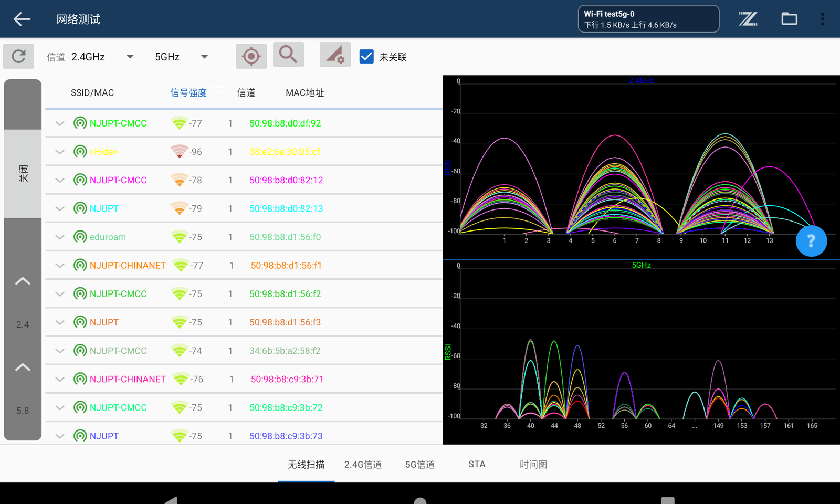Switch to STA tab
840x504 pixels.
click(x=477, y=465)
